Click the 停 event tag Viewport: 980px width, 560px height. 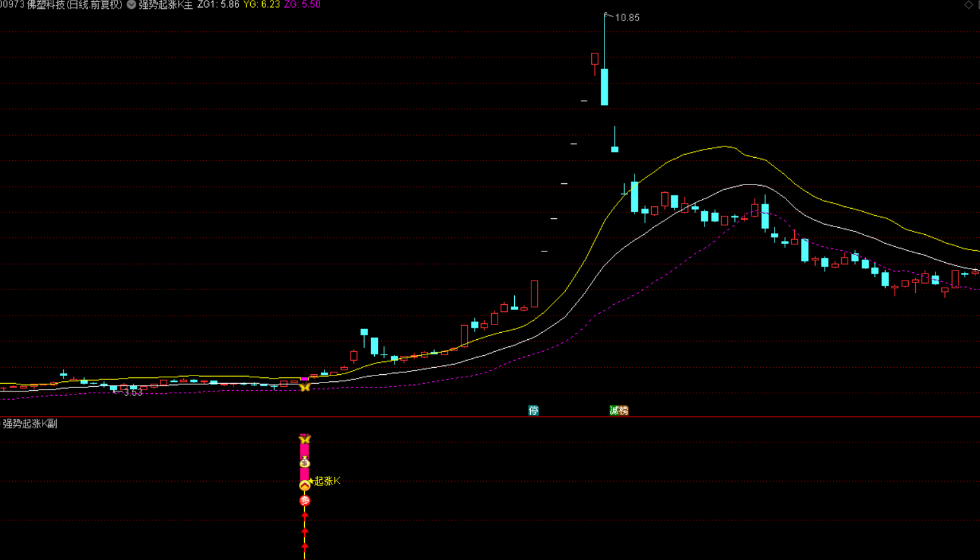pyautogui.click(x=533, y=410)
